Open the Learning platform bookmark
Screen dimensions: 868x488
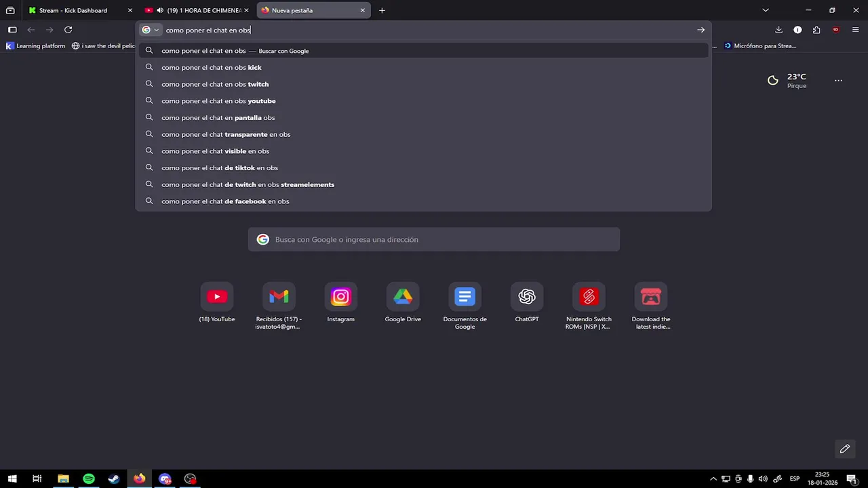point(36,46)
